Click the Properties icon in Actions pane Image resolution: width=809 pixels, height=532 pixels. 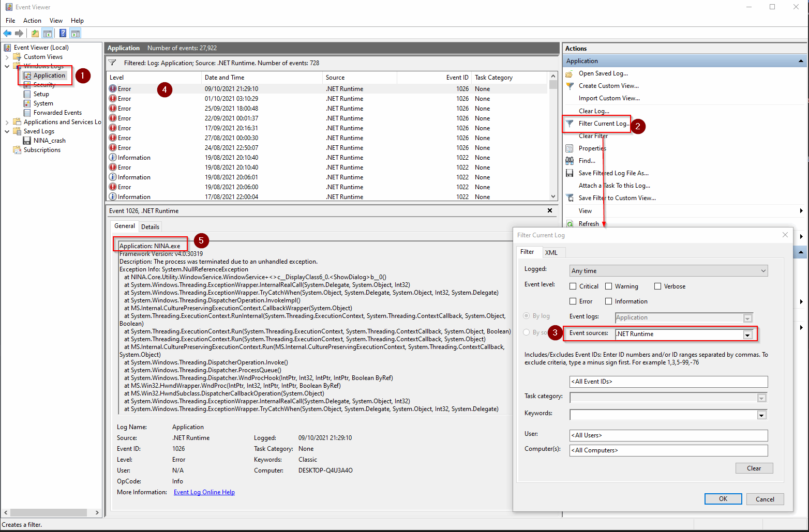tap(570, 148)
